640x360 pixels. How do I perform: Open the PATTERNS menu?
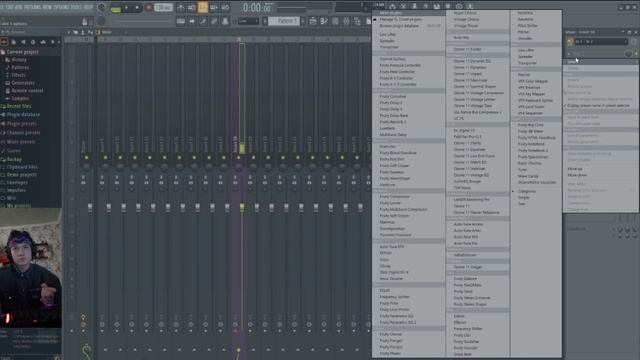[33, 7]
